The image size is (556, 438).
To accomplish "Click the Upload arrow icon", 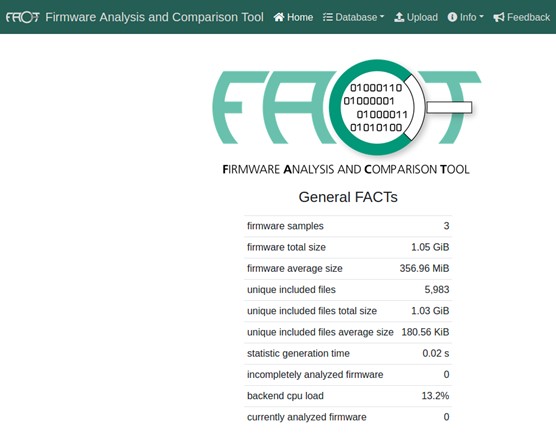I will pyautogui.click(x=399, y=17).
